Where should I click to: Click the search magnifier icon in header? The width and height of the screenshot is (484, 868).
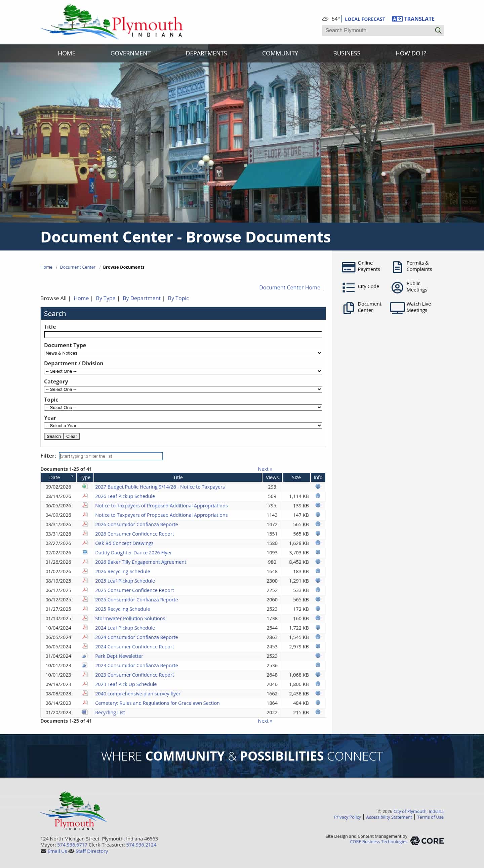click(x=438, y=30)
